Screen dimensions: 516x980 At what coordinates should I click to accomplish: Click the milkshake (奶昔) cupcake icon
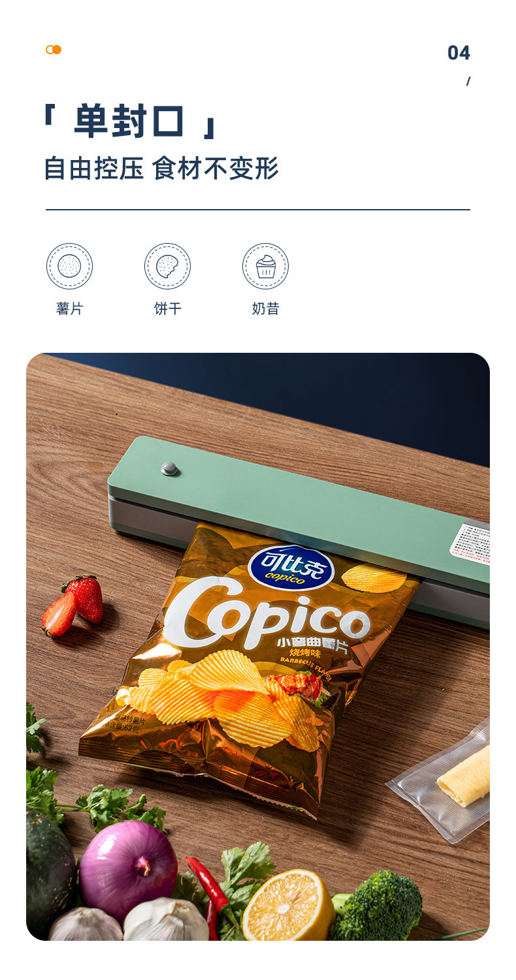pyautogui.click(x=265, y=266)
